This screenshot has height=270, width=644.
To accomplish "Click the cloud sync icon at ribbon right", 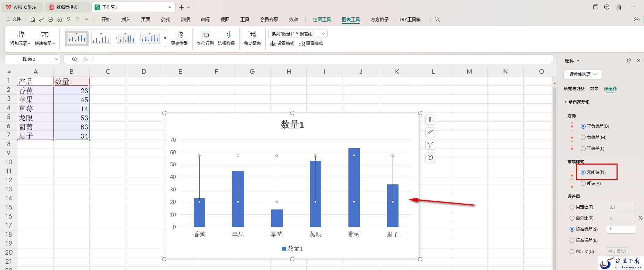I will (637, 19).
